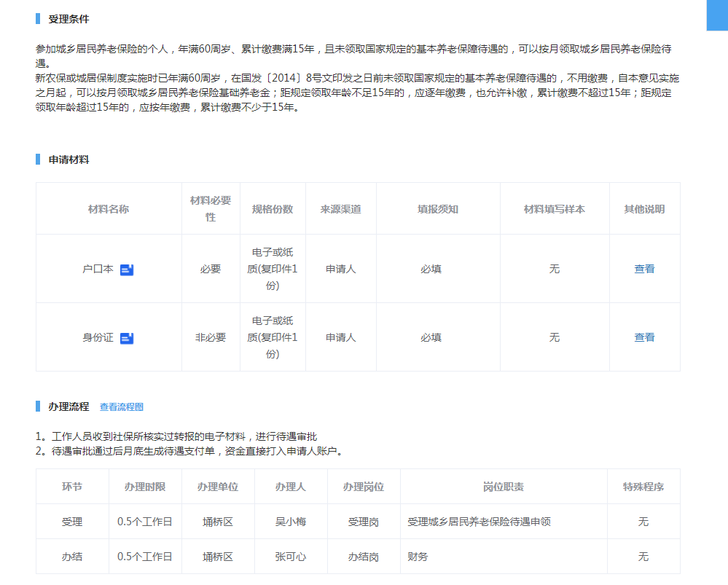The height and width of the screenshot is (585, 728).
Task: Click the handler name 张可心
Action: (x=291, y=557)
